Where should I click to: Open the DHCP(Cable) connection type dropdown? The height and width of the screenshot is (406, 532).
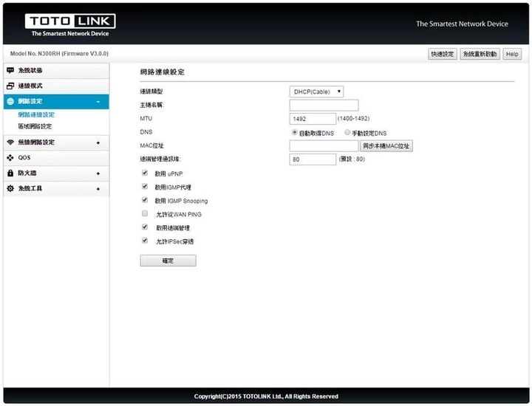[316, 92]
